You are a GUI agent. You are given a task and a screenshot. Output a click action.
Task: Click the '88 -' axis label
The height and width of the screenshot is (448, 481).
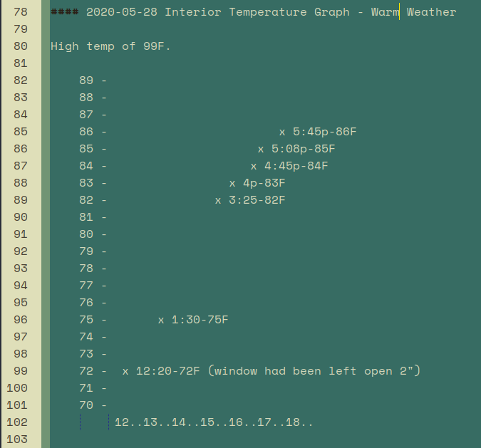pyautogui.click(x=93, y=98)
